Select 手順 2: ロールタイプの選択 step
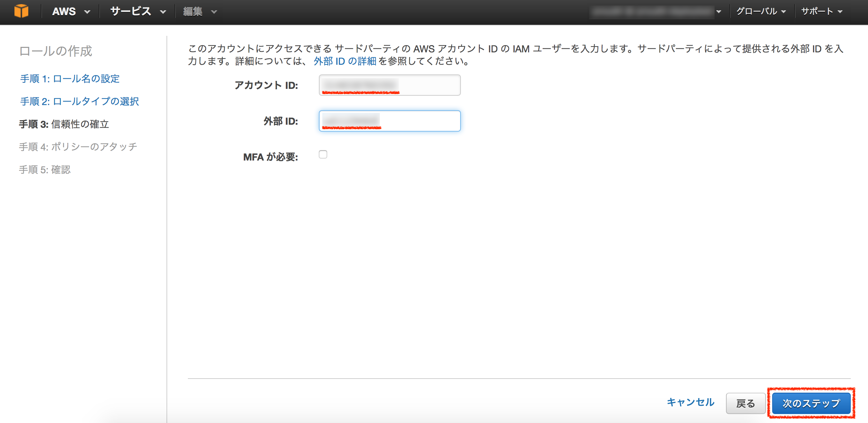Screen dimensions: 868x423 [79, 102]
